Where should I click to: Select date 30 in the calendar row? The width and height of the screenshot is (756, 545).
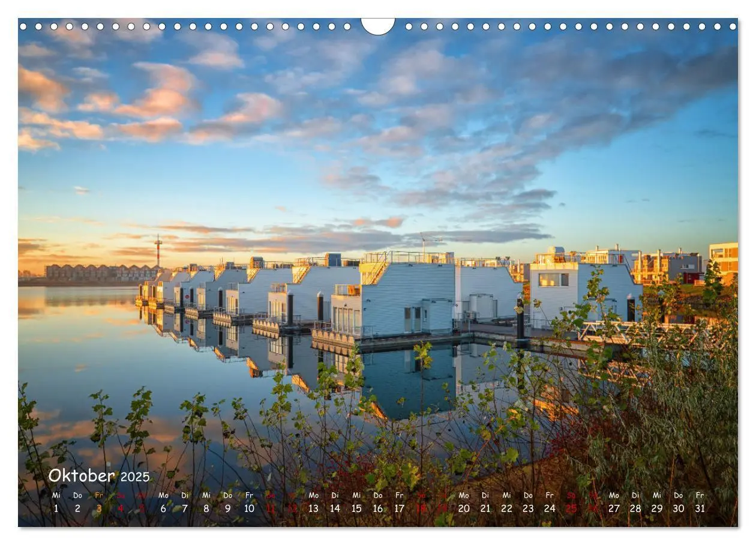(678, 508)
